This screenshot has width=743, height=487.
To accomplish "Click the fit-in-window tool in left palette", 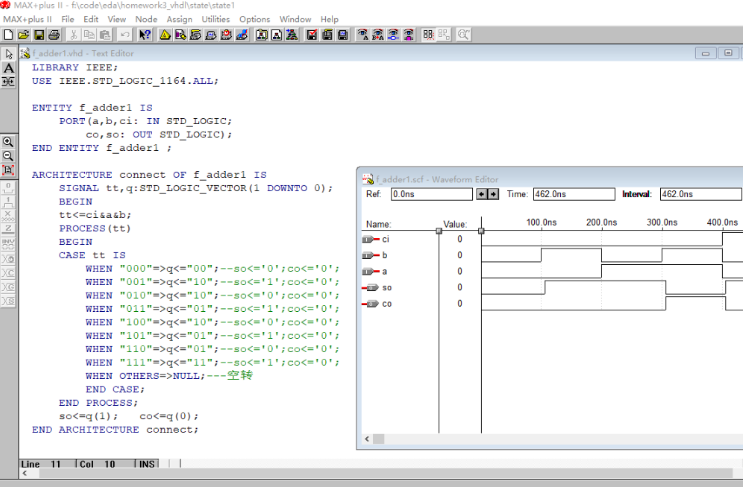I will point(9,170).
